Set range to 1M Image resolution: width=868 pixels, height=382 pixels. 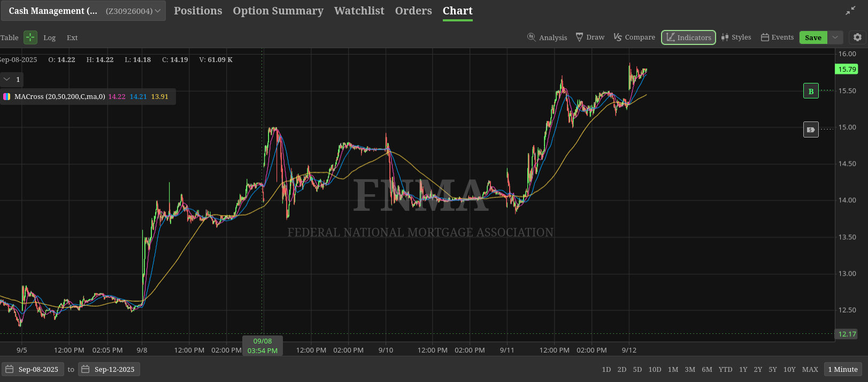(x=673, y=370)
